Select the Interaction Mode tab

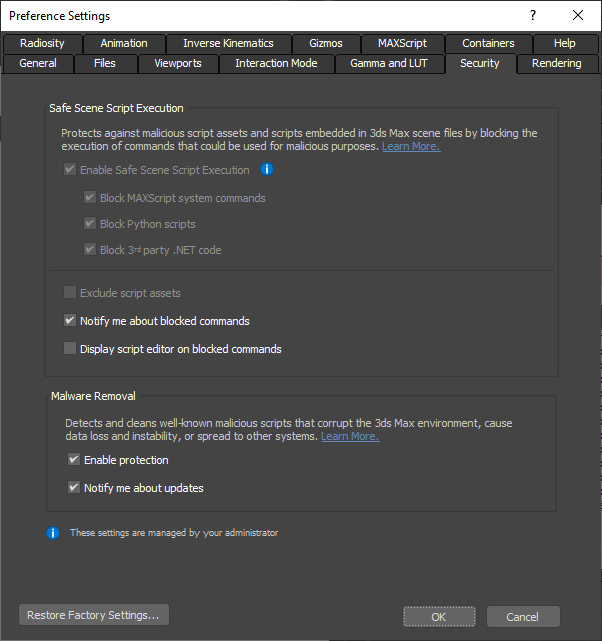point(276,63)
